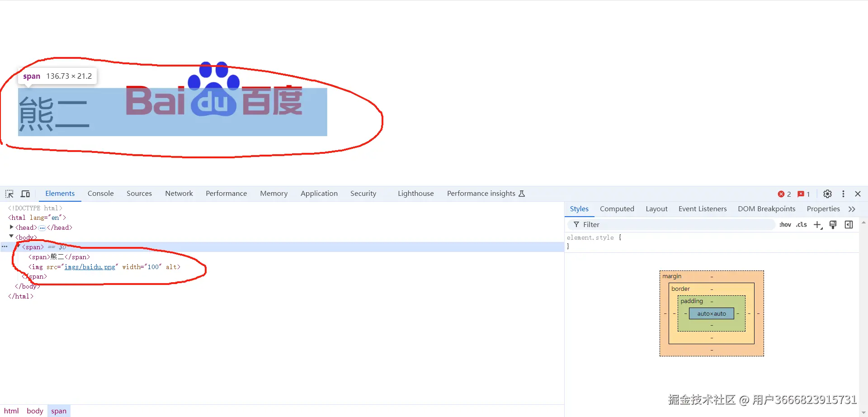Close the DevTools panel
This screenshot has height=417, width=868.
pos(858,194)
